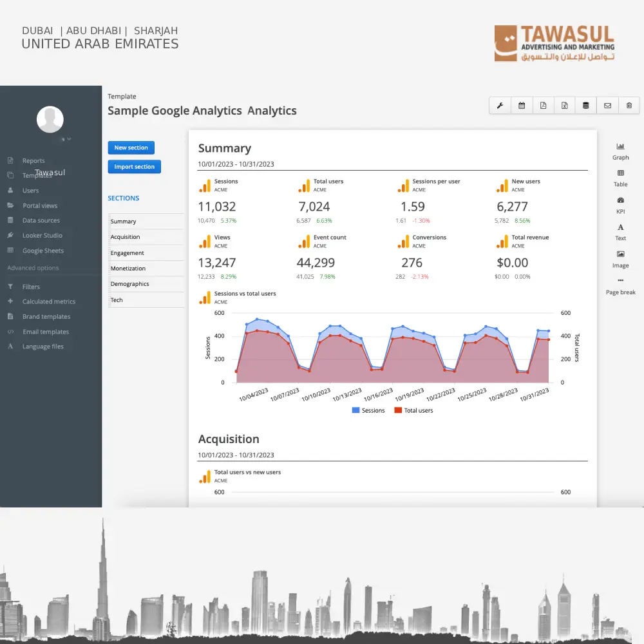The image size is (644, 644).
Task: Open the Monetization section
Action: [x=127, y=268]
